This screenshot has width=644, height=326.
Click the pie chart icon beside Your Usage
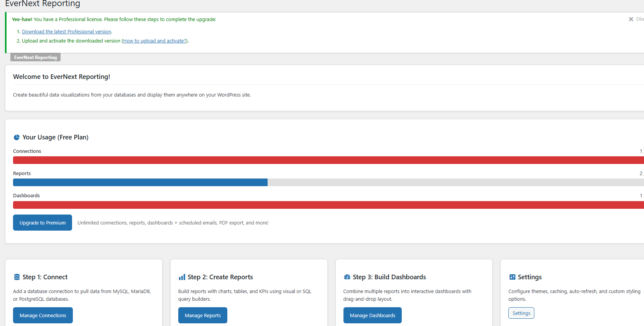16,138
